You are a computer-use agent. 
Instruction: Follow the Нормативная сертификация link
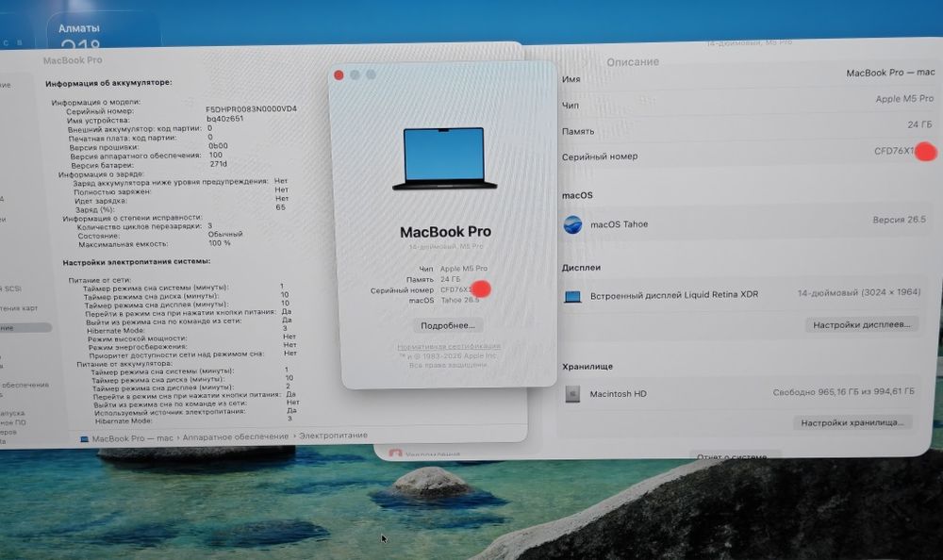[x=449, y=347]
